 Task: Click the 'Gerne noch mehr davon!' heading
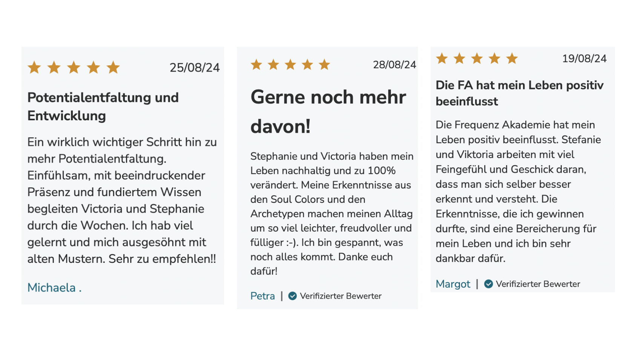tap(328, 112)
